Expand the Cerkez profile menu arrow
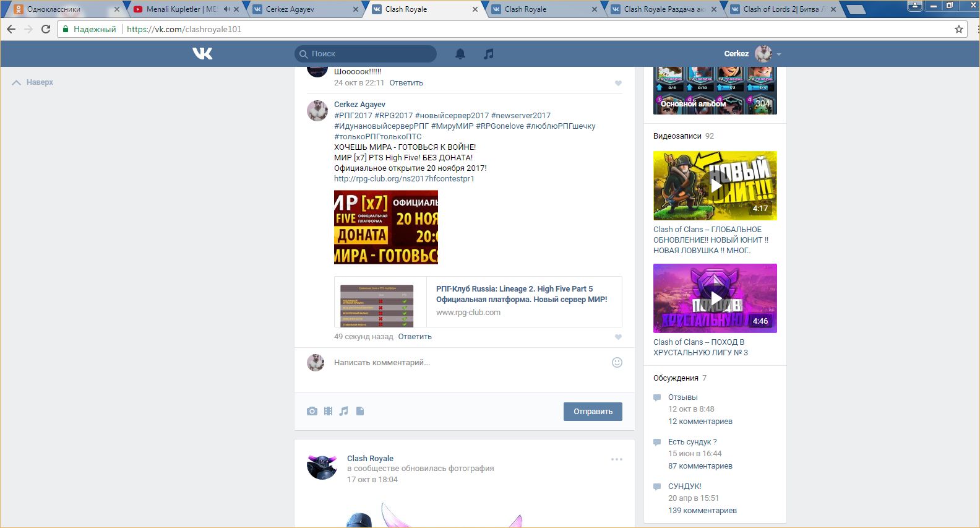The image size is (980, 528). tap(779, 54)
